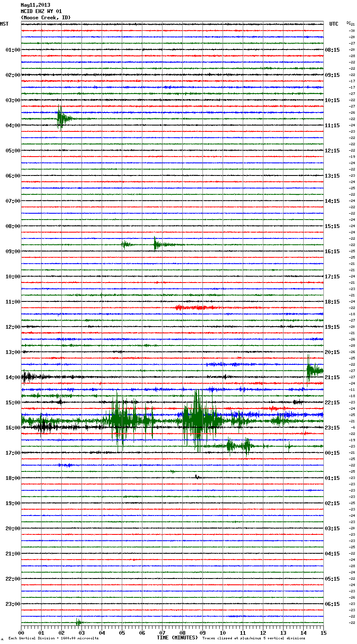
Task: Click the UTC time zone header
Action: tap(334, 24)
